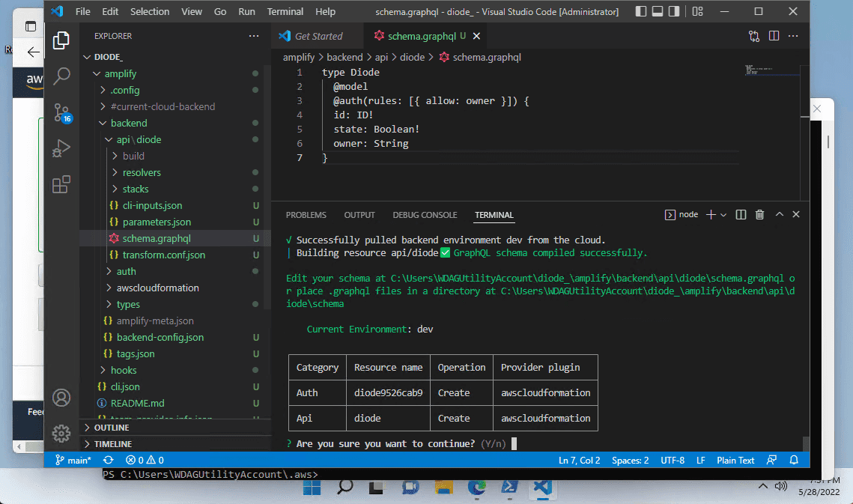Toggle the secondary side bar layout button
Viewport: 853px width, 504px height.
[674, 11]
